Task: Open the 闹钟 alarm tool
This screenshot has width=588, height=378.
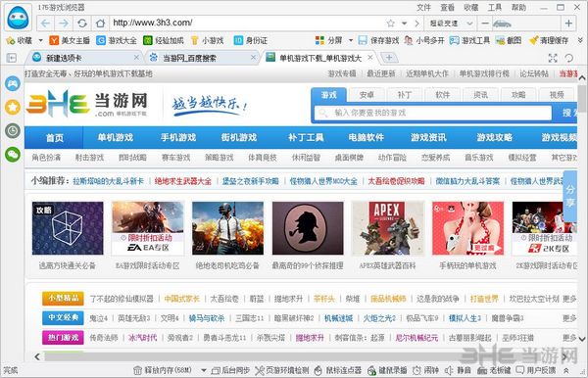Action: (x=425, y=370)
